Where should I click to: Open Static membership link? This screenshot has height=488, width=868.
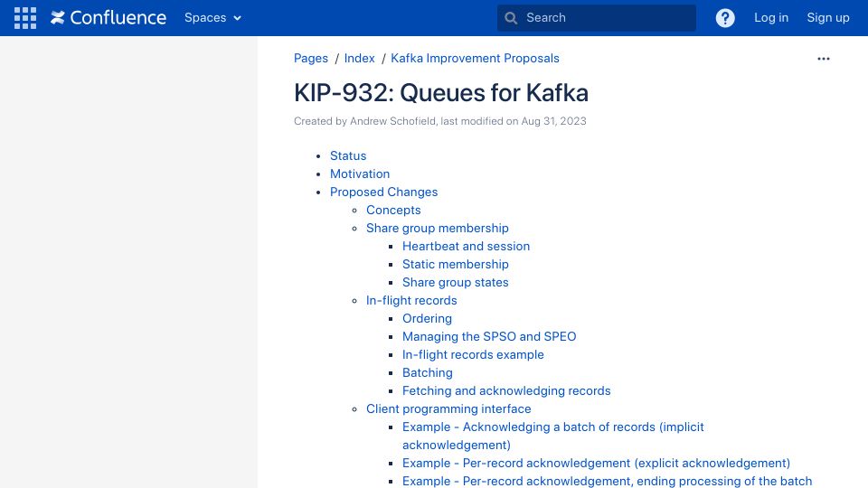click(456, 265)
